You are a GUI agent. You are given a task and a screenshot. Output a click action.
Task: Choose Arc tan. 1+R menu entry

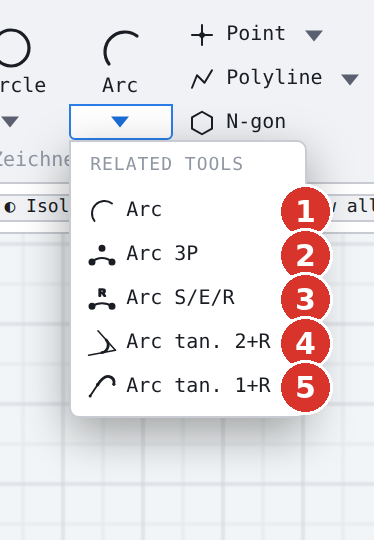(188, 385)
